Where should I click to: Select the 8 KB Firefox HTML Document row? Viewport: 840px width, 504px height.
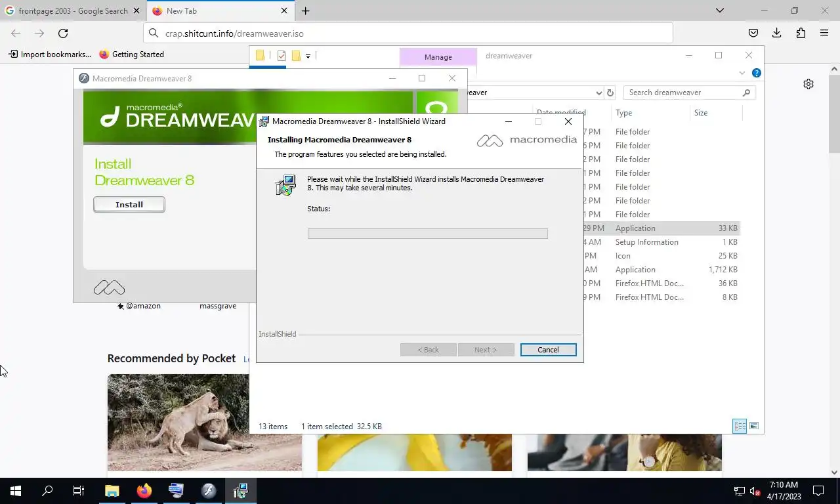click(x=661, y=297)
